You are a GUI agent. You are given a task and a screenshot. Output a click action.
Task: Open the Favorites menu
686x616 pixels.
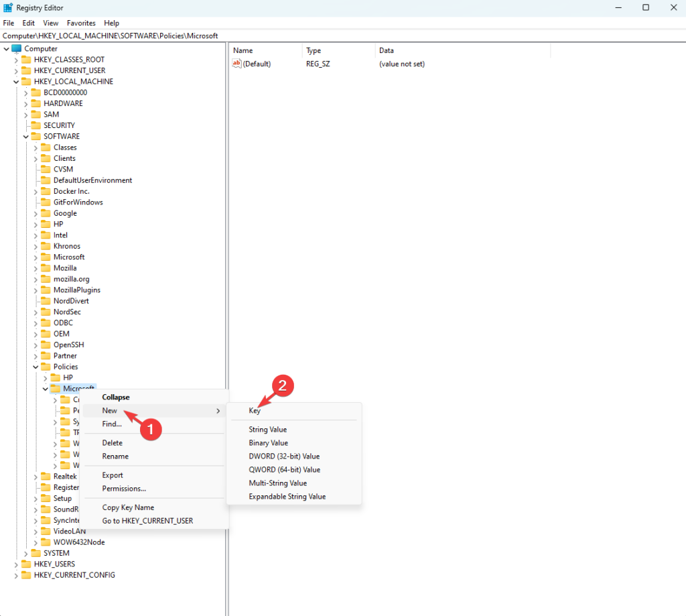81,23
